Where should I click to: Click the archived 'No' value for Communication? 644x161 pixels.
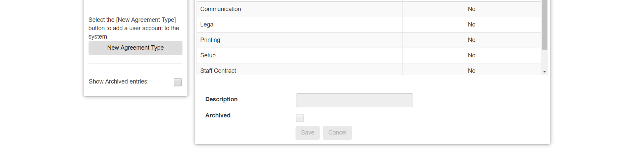click(471, 9)
